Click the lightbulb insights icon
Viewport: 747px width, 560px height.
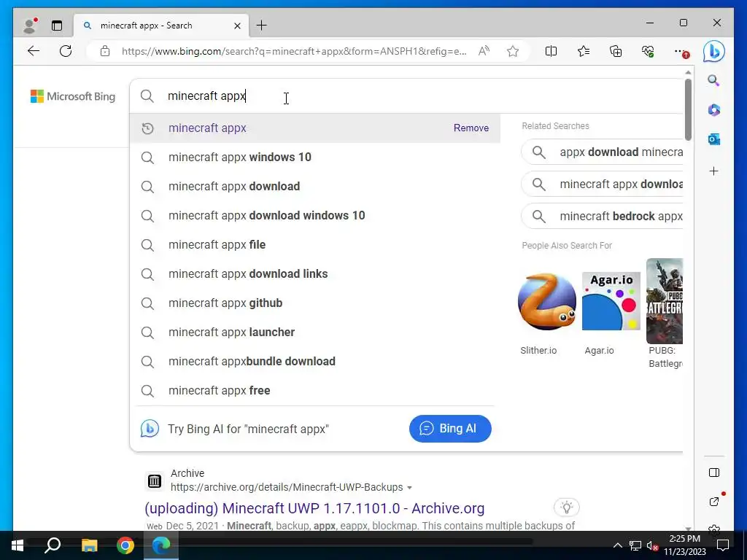click(566, 507)
